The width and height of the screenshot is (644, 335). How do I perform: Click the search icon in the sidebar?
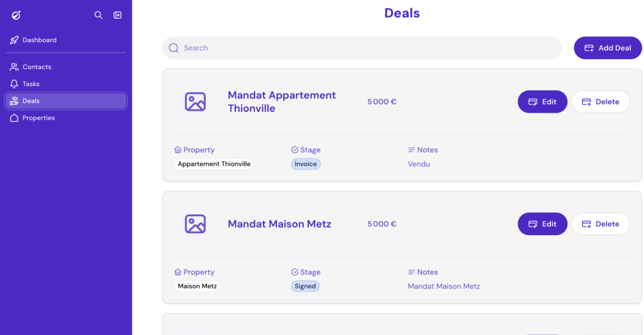pos(98,15)
